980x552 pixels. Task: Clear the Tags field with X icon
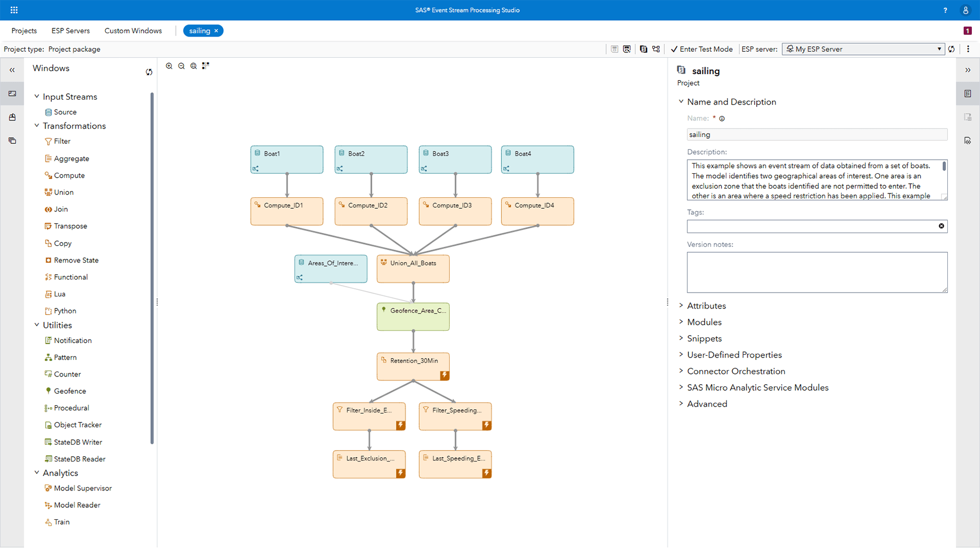coord(941,226)
